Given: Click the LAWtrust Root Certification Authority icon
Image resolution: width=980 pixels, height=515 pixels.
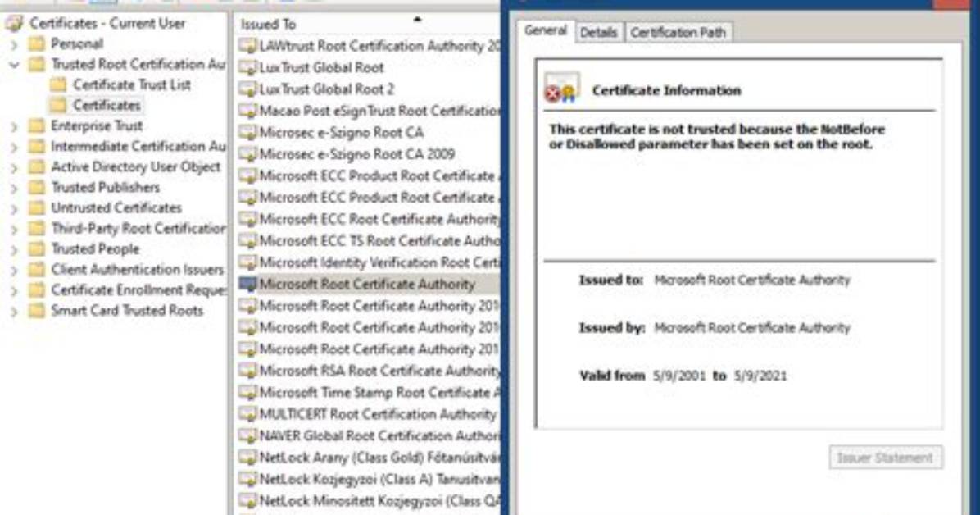Looking at the screenshot, I should [x=247, y=46].
